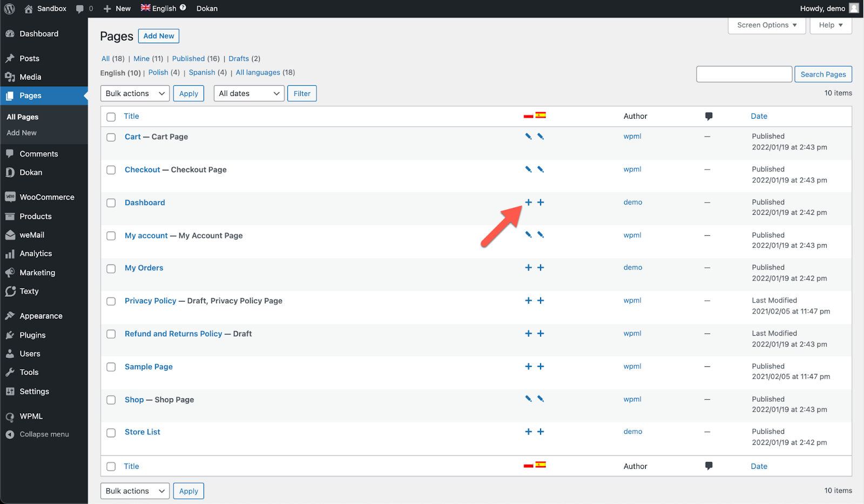
Task: Check the Checkout page checkbox
Action: pos(111,170)
